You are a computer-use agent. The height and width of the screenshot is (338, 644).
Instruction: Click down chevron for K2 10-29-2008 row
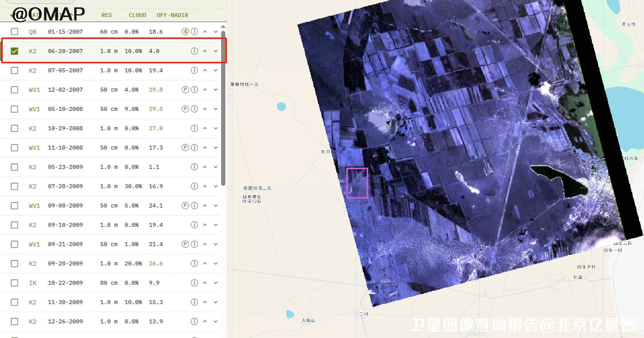coord(216,128)
